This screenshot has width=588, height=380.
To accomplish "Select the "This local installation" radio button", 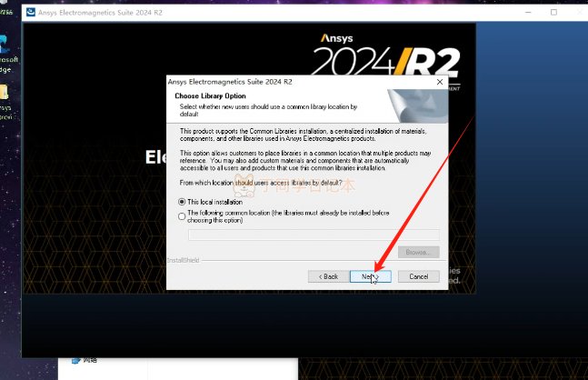I will coord(182,202).
